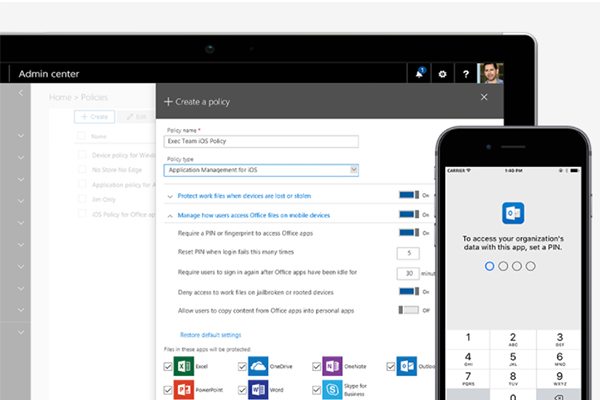Click the Outlook icon in the protected apps list
Screen dimensions: 600x400
(x=406, y=366)
